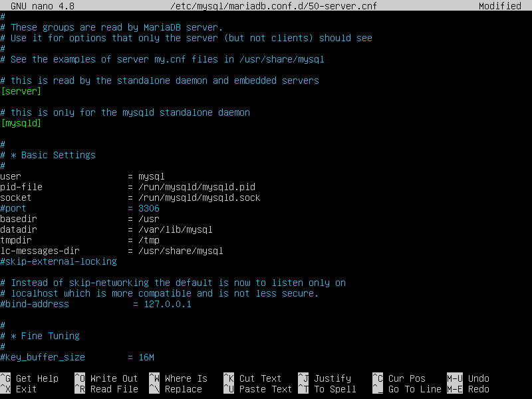Click the /usr basedir value
The width and height of the screenshot is (532, 399).
tap(148, 219)
